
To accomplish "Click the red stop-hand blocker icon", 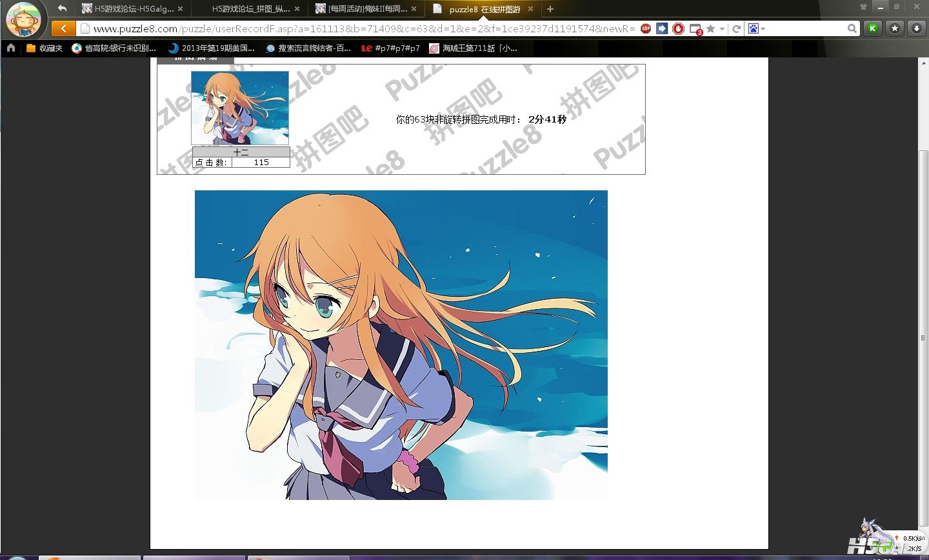I will coord(678,28).
